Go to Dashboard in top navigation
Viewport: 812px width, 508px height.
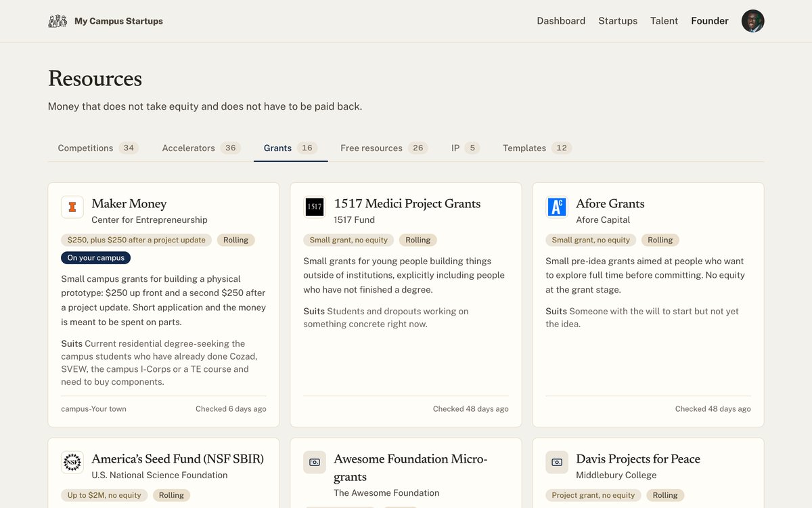(561, 21)
